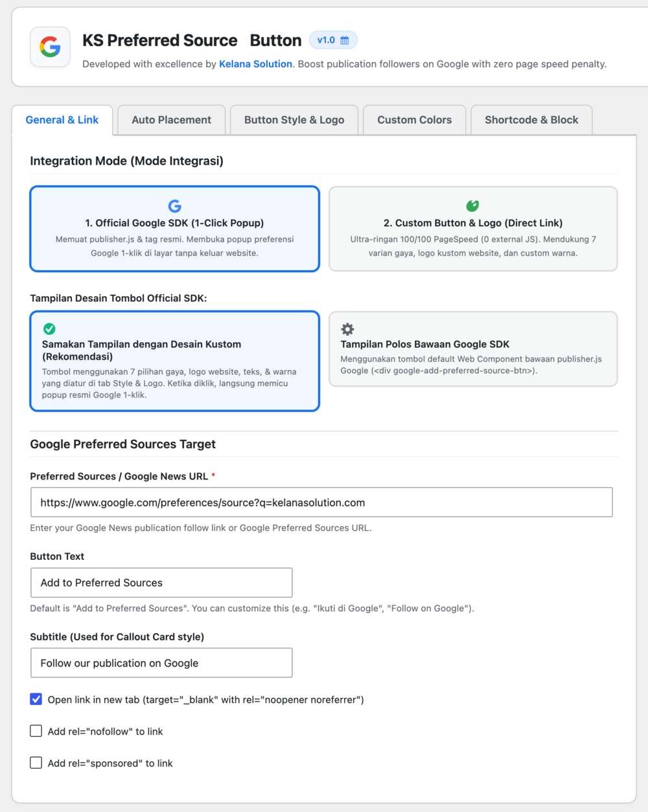Focus the Preferred Sources / Google News URL field
This screenshot has width=648, height=812.
click(x=321, y=502)
